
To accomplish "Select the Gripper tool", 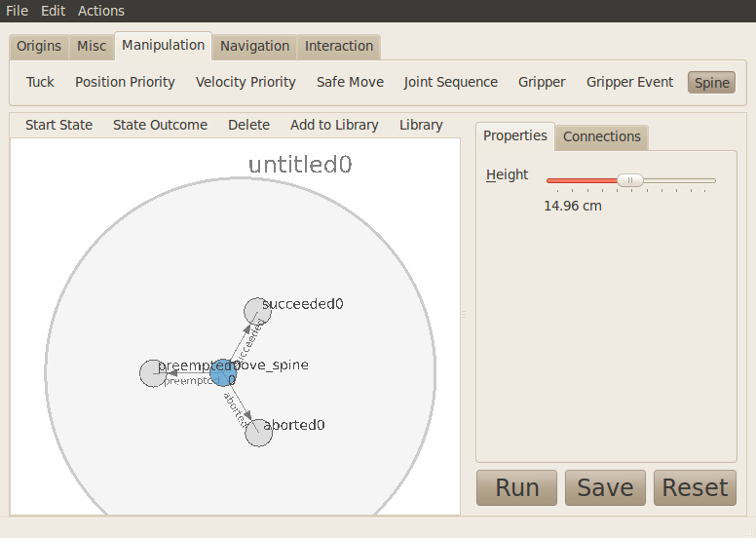I will [542, 82].
